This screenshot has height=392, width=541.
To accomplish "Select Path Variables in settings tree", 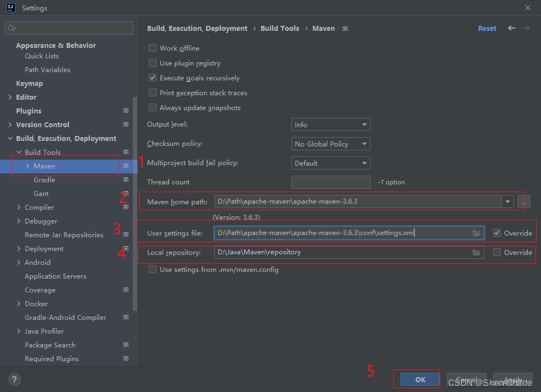I will (47, 69).
